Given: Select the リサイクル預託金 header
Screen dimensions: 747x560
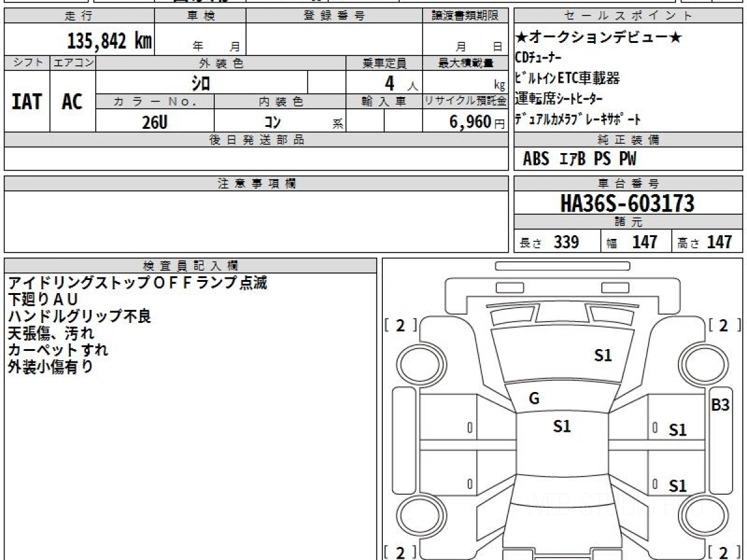Looking at the screenshot, I should tap(465, 101).
